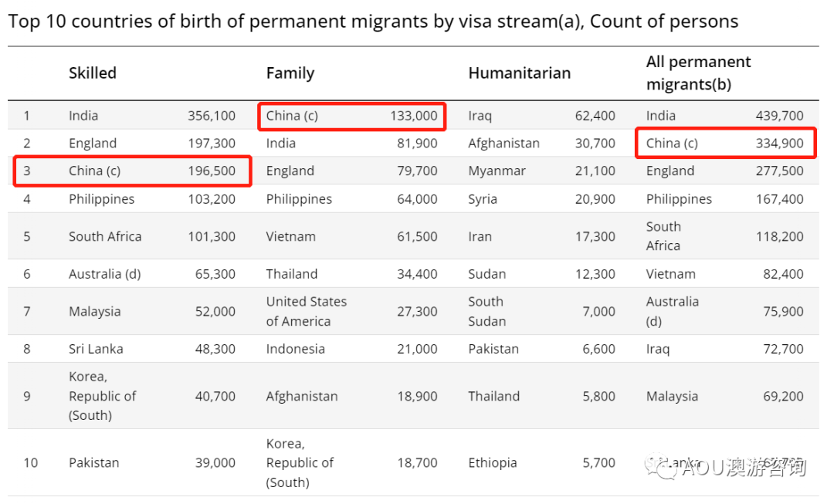The height and width of the screenshot is (504, 834).
Task: Click the 196,500 Skilled value for China
Action: click(x=212, y=171)
